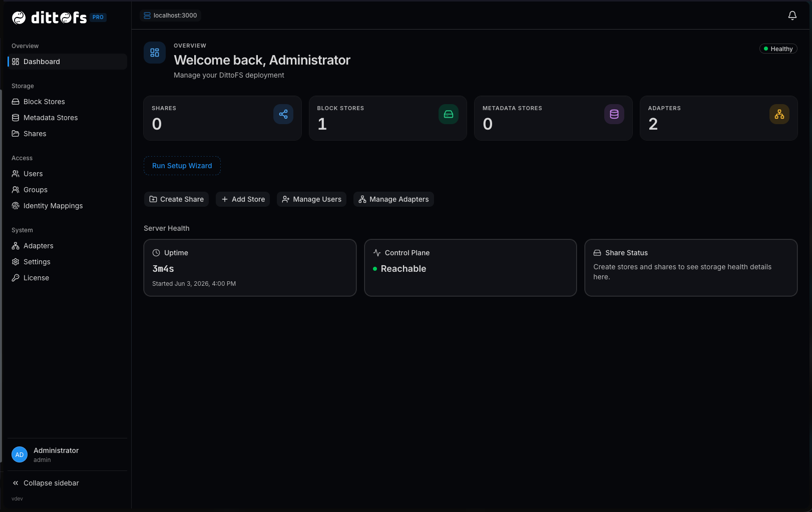
Task: Click the AD avatar circle
Action: point(20,454)
